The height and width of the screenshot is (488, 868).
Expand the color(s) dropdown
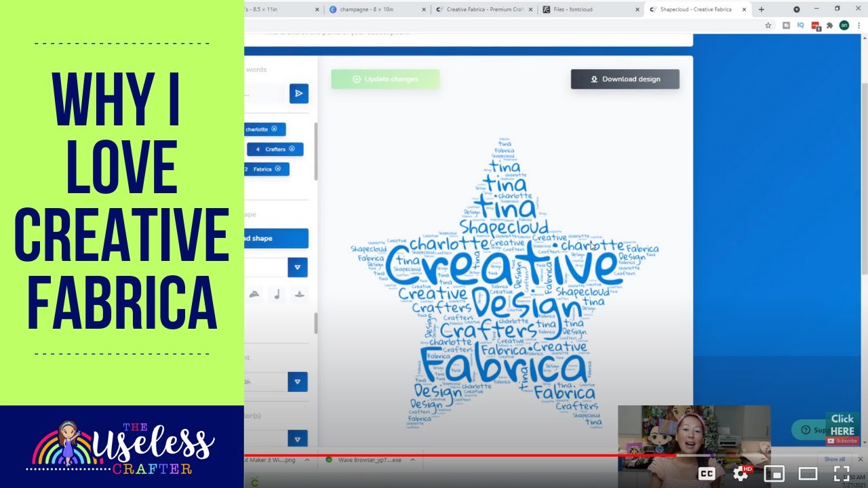click(298, 438)
